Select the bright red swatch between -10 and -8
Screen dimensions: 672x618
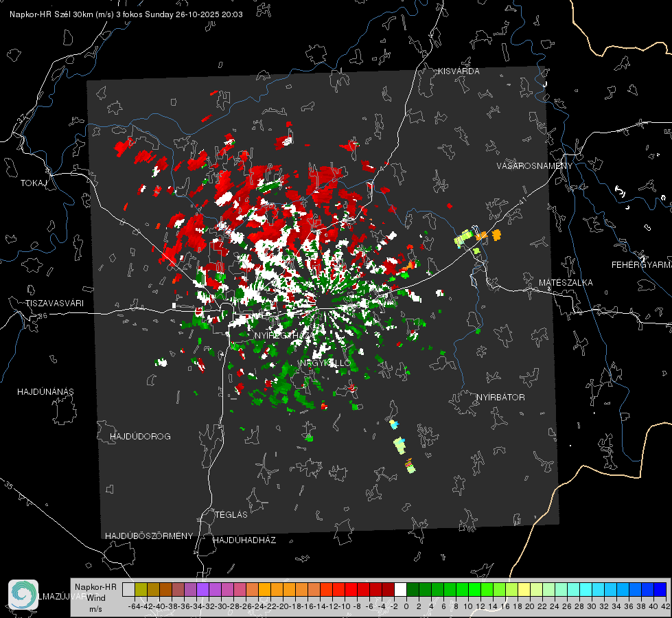click(x=351, y=589)
